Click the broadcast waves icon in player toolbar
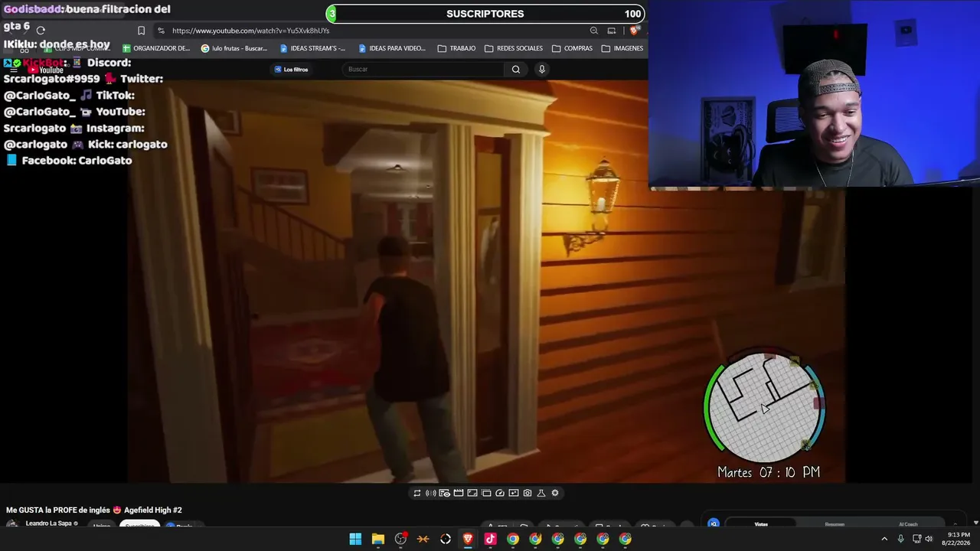The image size is (980, 551). [431, 493]
